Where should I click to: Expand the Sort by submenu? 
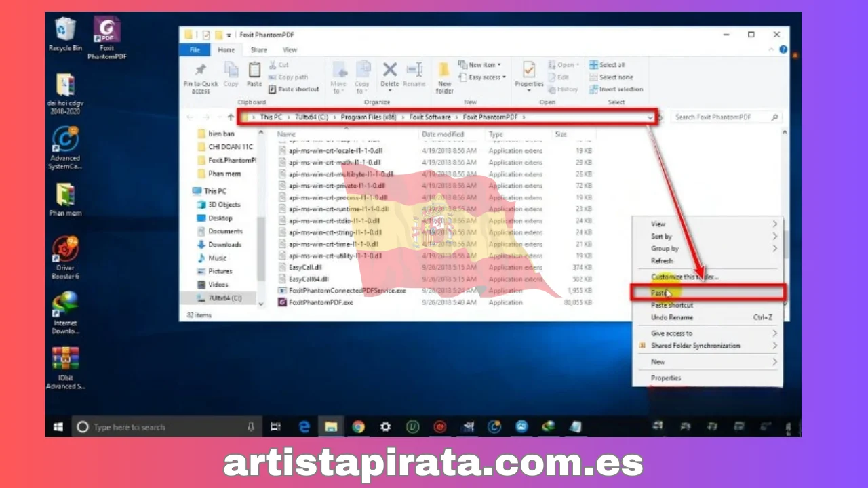click(x=707, y=237)
